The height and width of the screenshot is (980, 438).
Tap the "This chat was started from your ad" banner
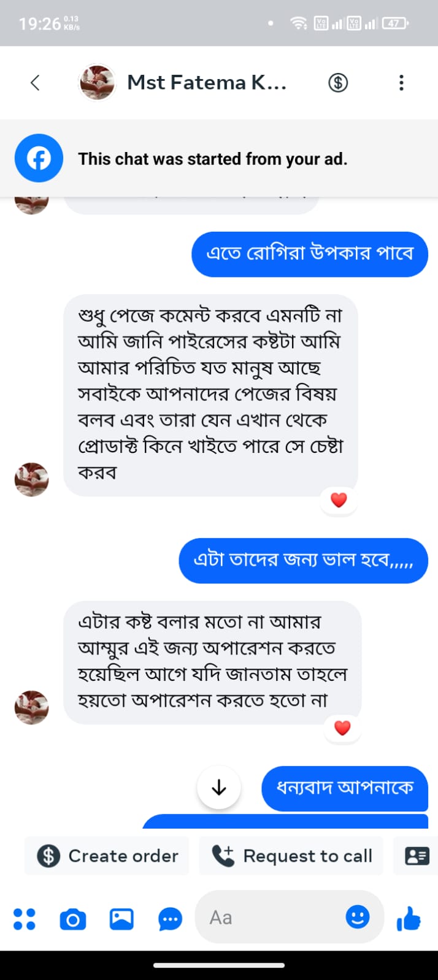[212, 159]
